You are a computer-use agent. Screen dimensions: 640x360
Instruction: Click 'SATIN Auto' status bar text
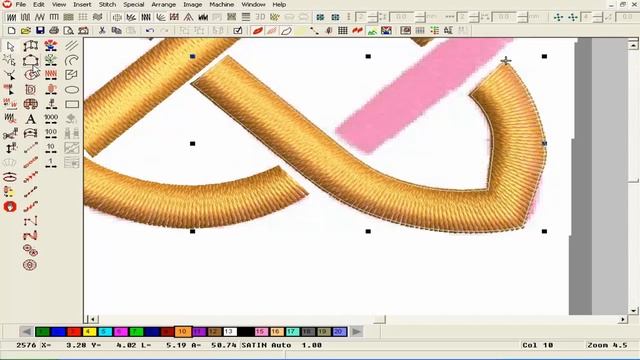pos(266,345)
